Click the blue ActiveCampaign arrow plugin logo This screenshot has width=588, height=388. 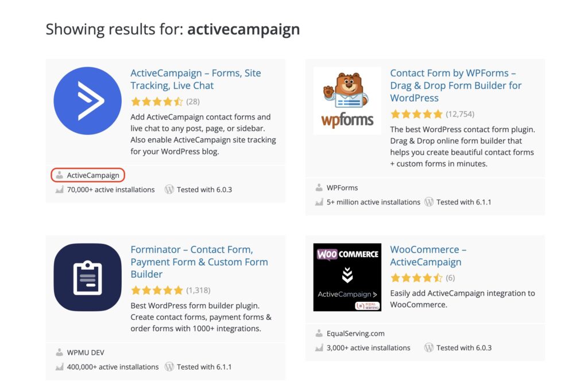pyautogui.click(x=87, y=100)
